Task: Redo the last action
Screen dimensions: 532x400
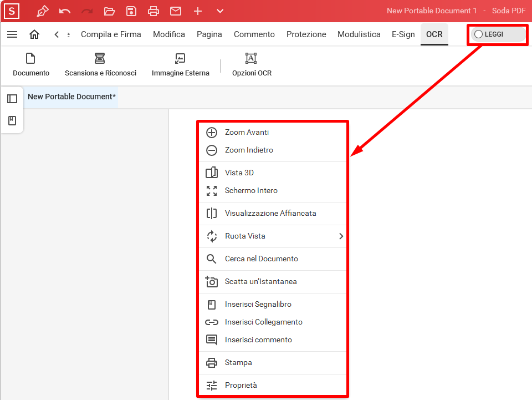Action: (87, 11)
